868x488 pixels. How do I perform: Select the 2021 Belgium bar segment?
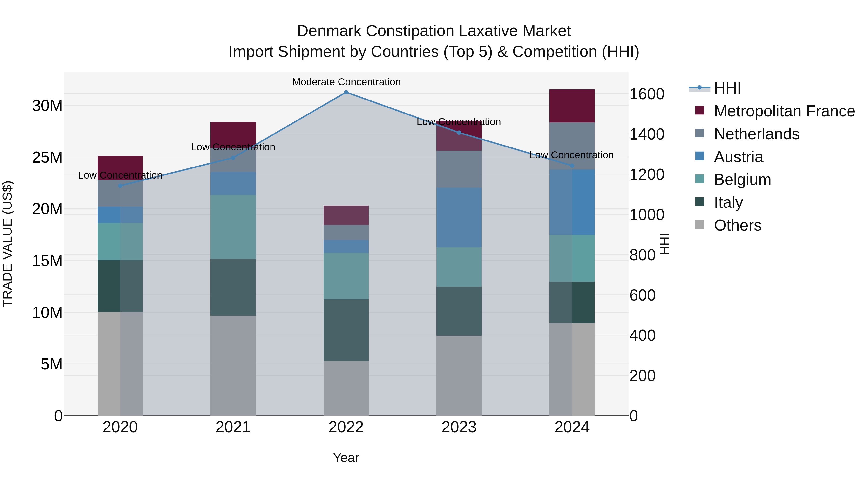[x=233, y=227]
